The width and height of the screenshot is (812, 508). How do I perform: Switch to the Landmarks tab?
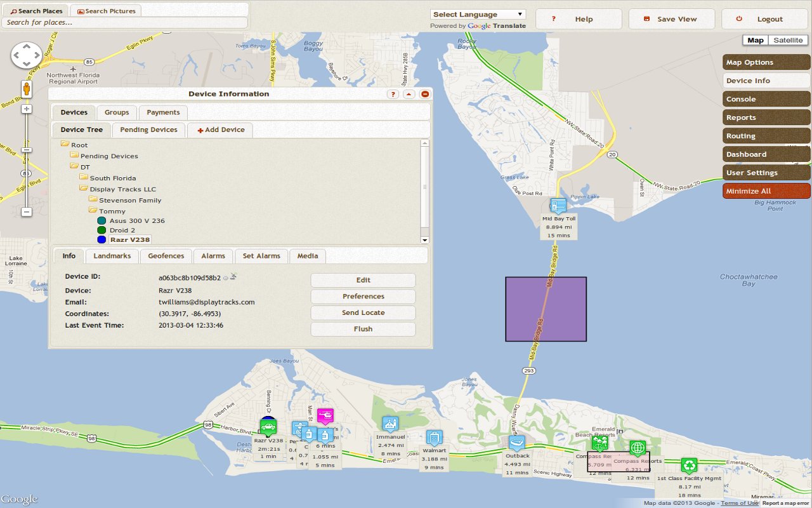pyautogui.click(x=112, y=256)
